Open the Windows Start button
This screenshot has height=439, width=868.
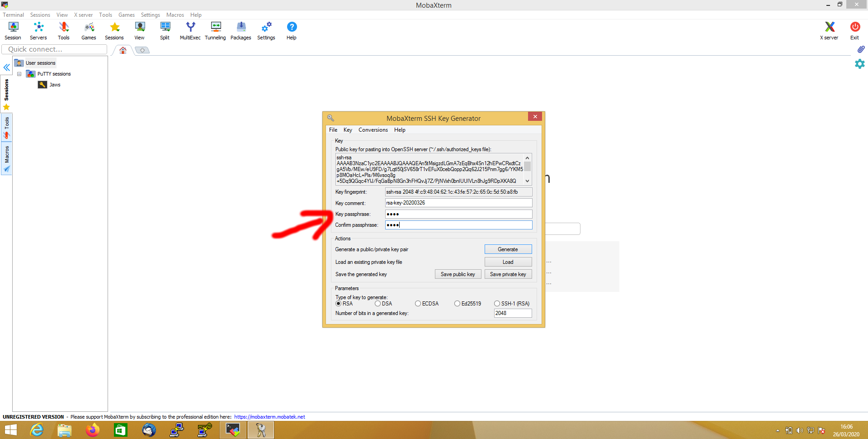10,430
